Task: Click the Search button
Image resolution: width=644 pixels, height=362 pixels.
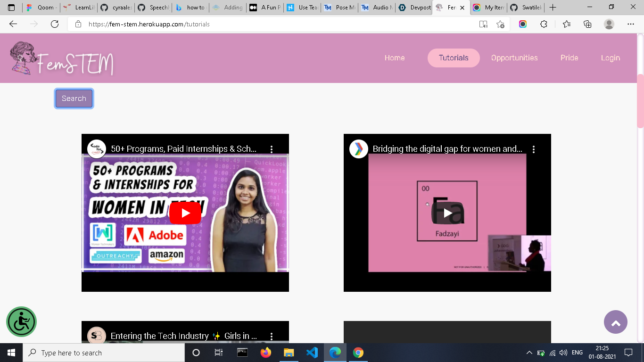Action: pyautogui.click(x=74, y=99)
